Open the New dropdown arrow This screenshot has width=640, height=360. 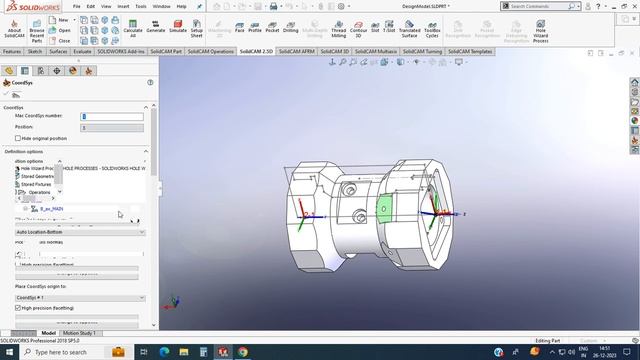click(74, 20)
